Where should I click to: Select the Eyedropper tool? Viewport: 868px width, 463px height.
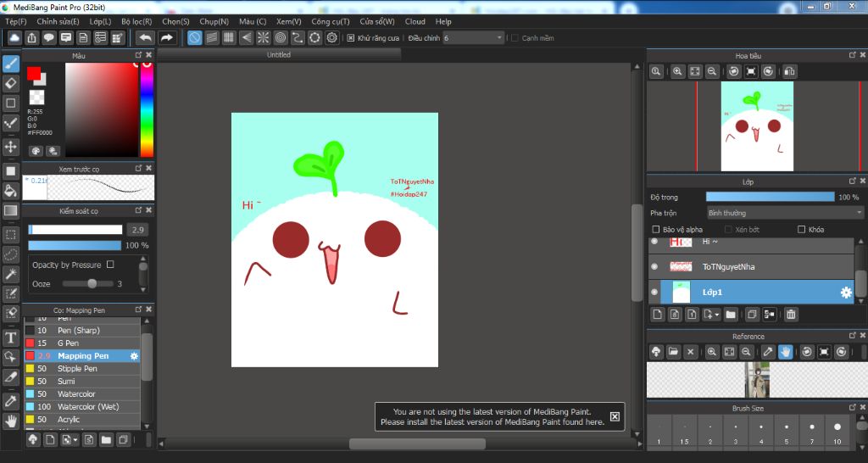pyautogui.click(x=10, y=401)
